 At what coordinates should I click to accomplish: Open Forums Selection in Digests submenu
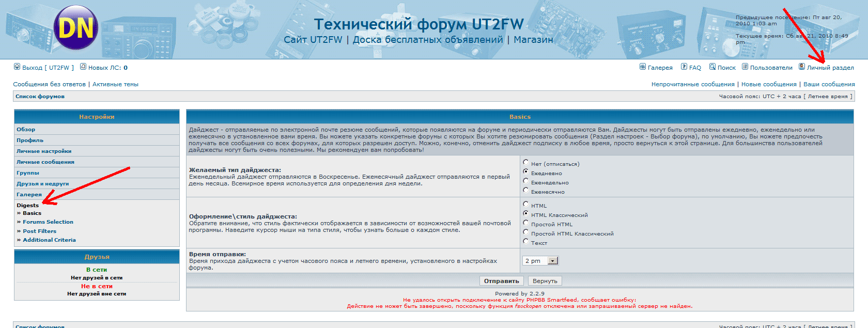pos(48,222)
